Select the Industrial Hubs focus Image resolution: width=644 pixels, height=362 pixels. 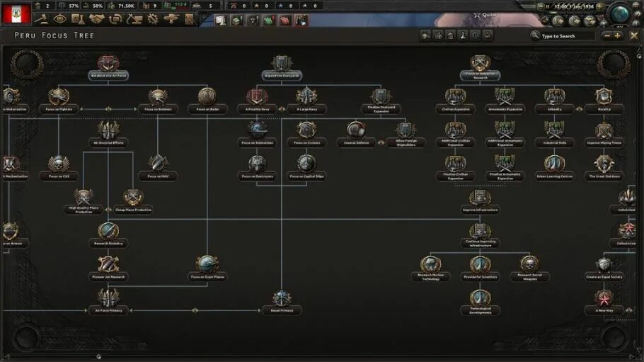pos(554,135)
